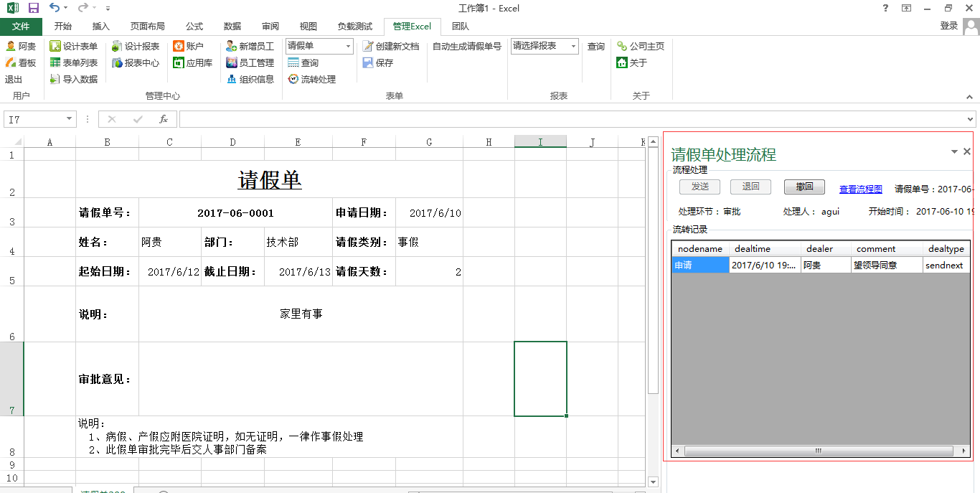Expand the formula bar
This screenshot has height=493, width=980.
[971, 119]
